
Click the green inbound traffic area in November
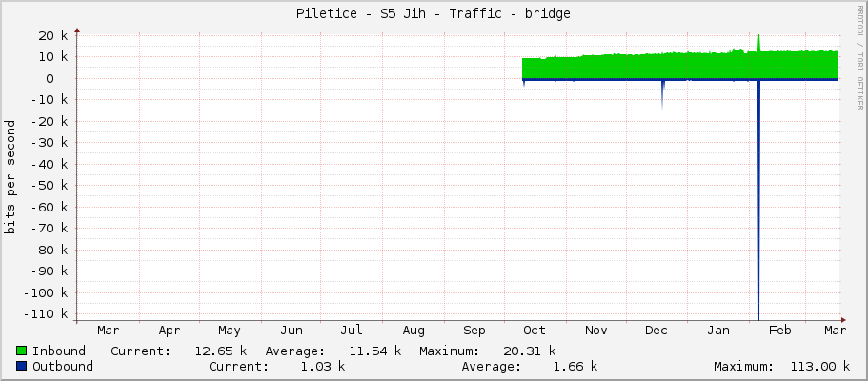pos(595,67)
